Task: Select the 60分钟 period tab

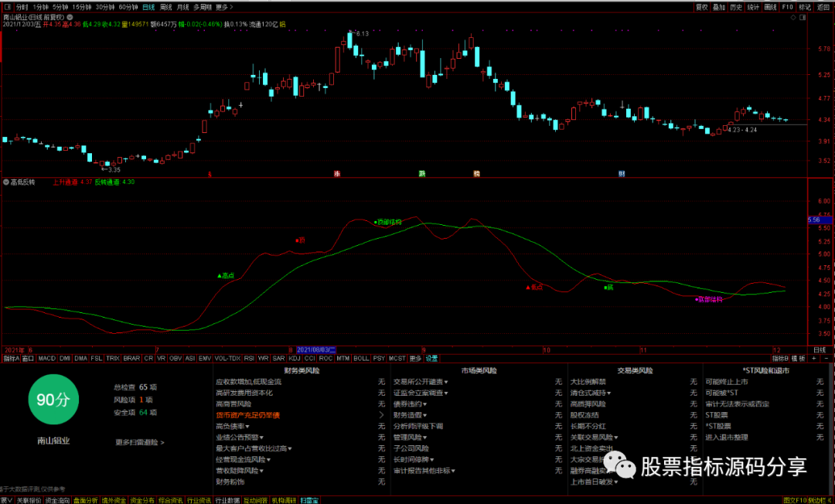Action: click(128, 7)
